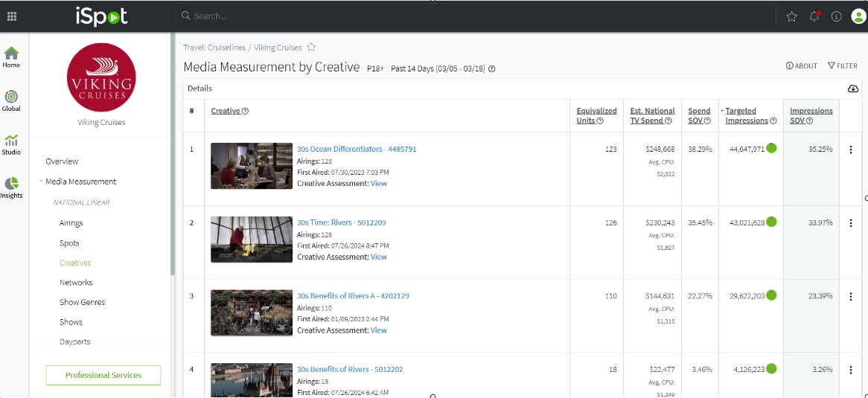Download details via cloud icon
The width and height of the screenshot is (868, 398).
(x=853, y=89)
